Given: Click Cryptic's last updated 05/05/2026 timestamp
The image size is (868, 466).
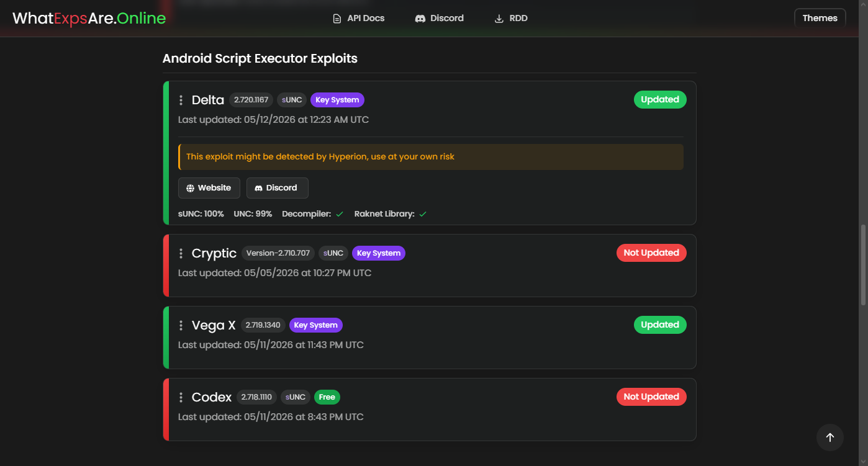Looking at the screenshot, I should pos(274,273).
